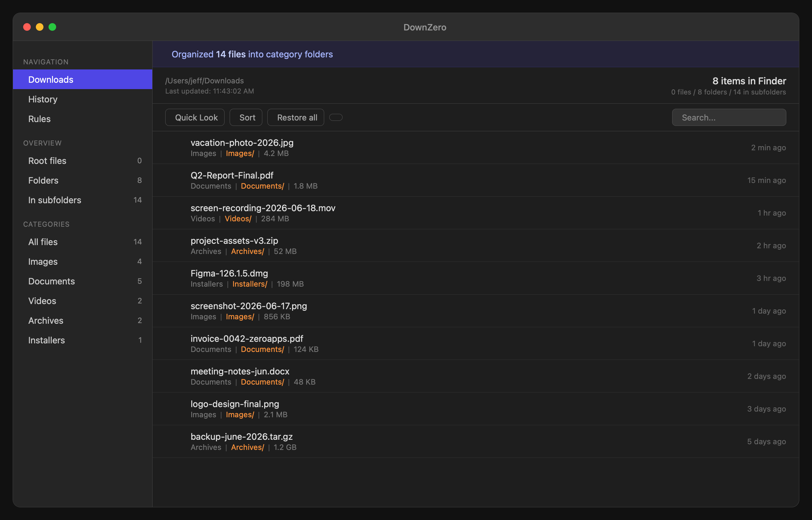Open the History section in the sidebar
Viewport: 812px width, 520px height.
tap(82, 99)
